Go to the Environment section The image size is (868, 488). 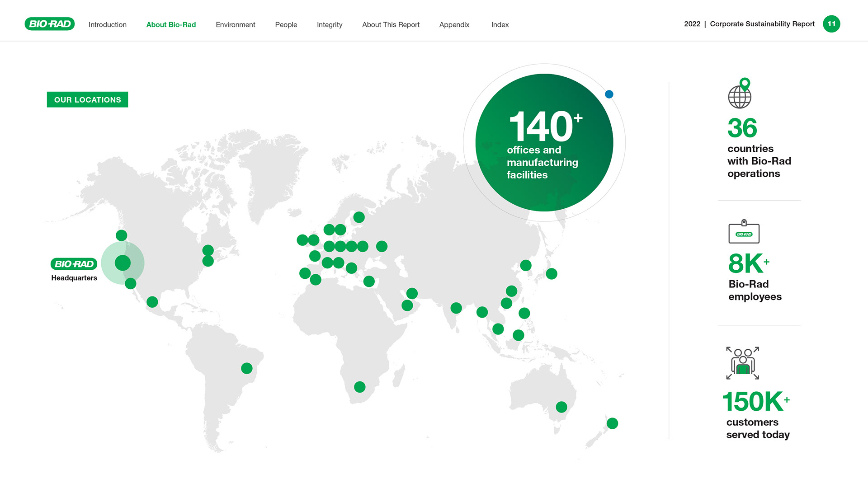[235, 25]
